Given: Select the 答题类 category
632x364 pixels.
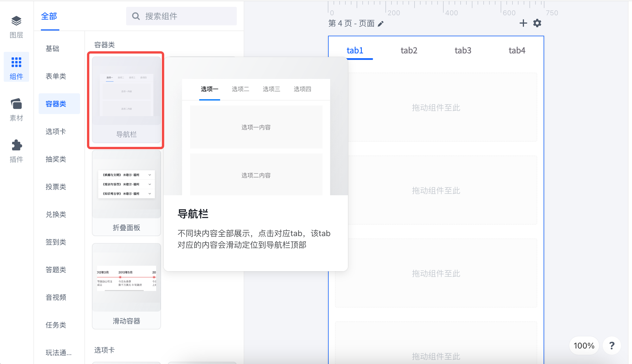Looking at the screenshot, I should 56,270.
